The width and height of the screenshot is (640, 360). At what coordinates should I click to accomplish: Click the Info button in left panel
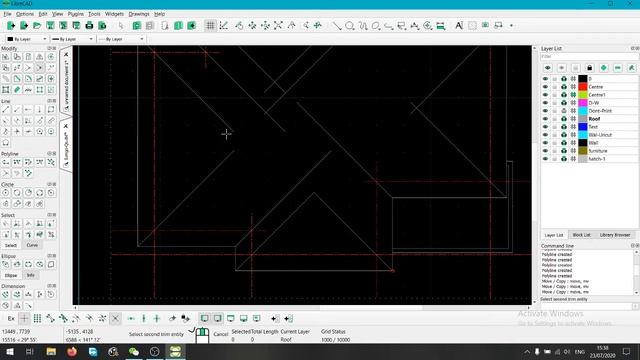click(x=31, y=276)
